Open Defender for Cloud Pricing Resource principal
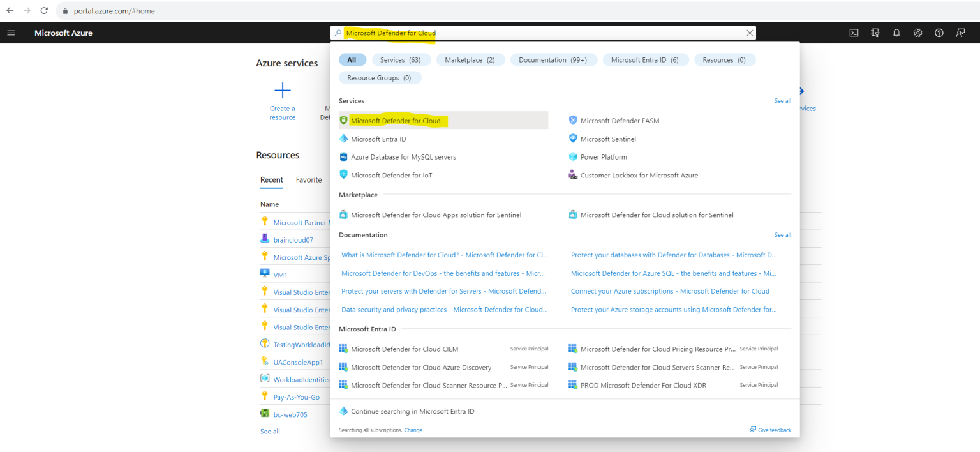The height and width of the screenshot is (452, 980). [658, 349]
